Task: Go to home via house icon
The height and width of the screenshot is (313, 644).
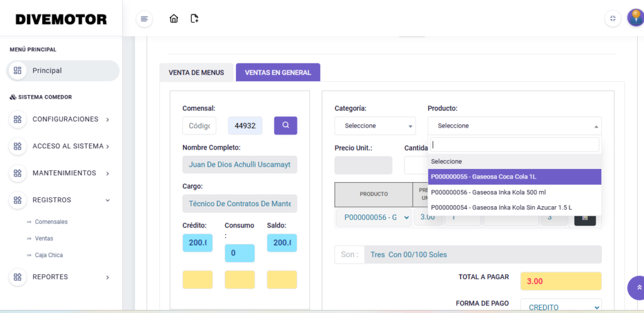Action: tap(174, 19)
